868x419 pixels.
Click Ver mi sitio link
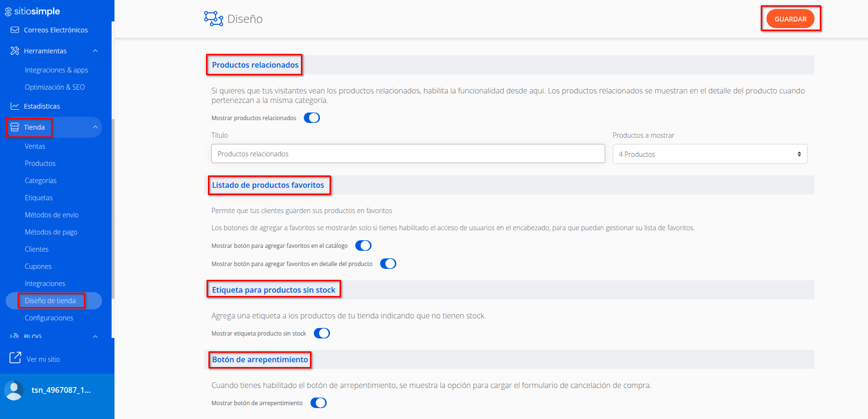tap(43, 359)
